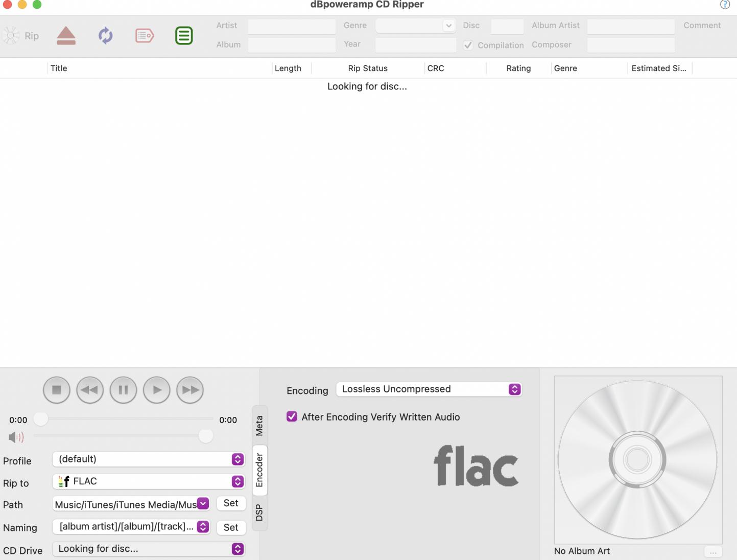Screen dimensions: 737x560
Task: Mute audio using the speaker icon
Action: 16,437
